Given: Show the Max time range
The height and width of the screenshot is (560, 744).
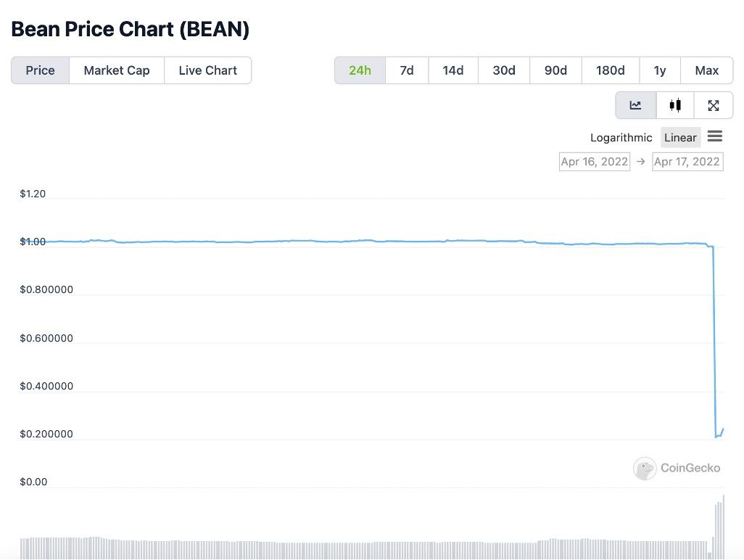Looking at the screenshot, I should click(x=706, y=70).
